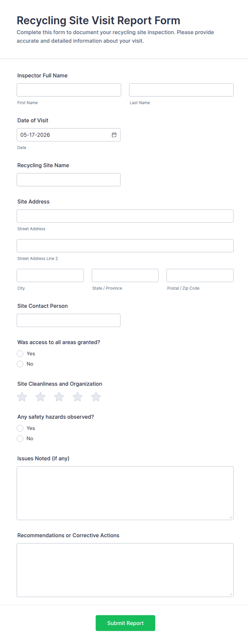Rate site cleanliness three stars
The height and width of the screenshot is (644, 248).
[59, 397]
